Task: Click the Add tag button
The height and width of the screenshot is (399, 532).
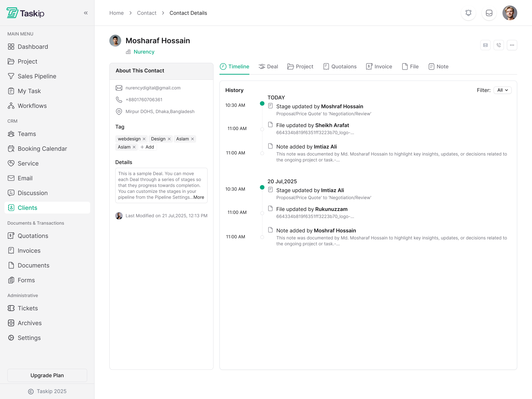Action: click(x=147, y=147)
